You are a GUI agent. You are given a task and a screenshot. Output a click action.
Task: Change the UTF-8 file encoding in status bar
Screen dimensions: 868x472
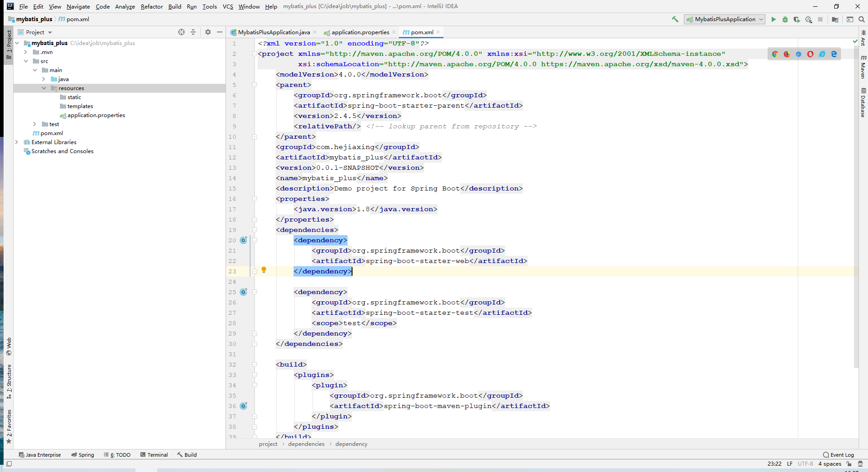805,464
